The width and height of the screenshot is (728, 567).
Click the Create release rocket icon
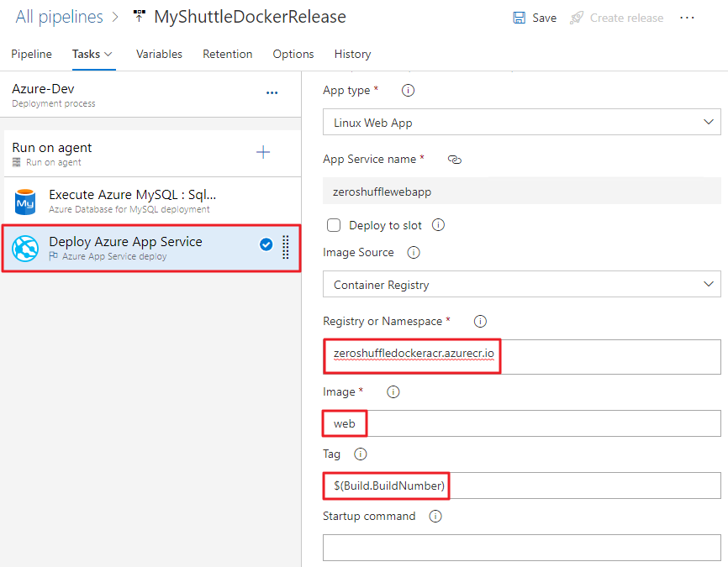577,18
